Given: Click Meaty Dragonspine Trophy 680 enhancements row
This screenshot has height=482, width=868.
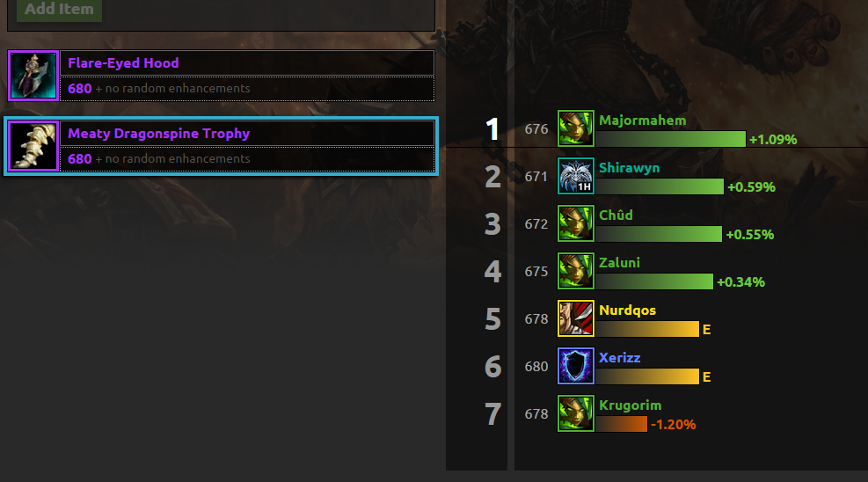Looking at the screenshot, I should (x=247, y=159).
